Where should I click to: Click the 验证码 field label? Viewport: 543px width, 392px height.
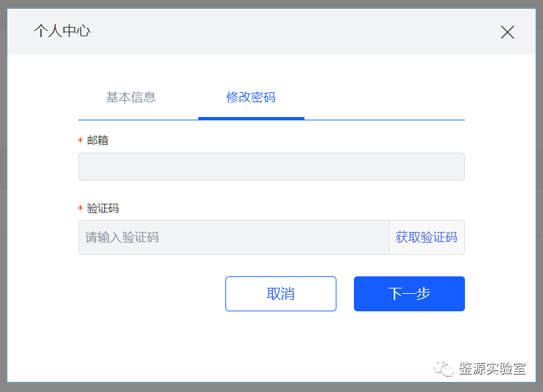(103, 208)
